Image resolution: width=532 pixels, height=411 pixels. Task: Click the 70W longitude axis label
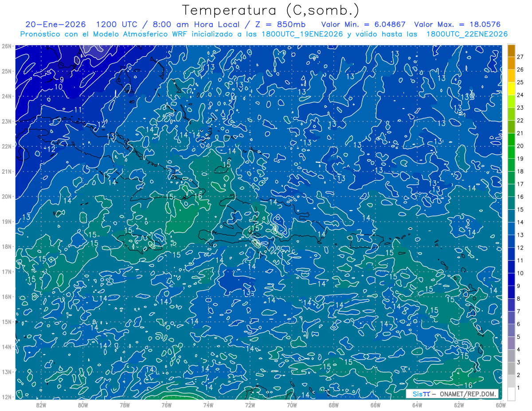(292, 405)
